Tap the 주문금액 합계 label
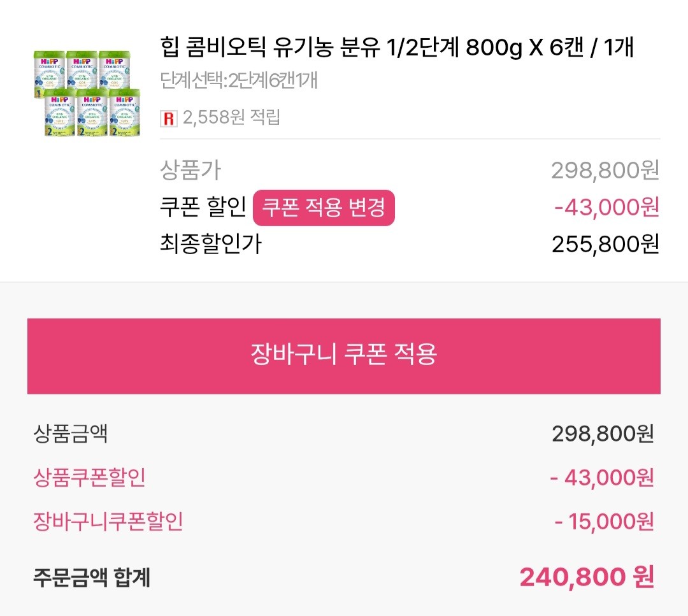The height and width of the screenshot is (616, 688). pyautogui.click(x=92, y=578)
